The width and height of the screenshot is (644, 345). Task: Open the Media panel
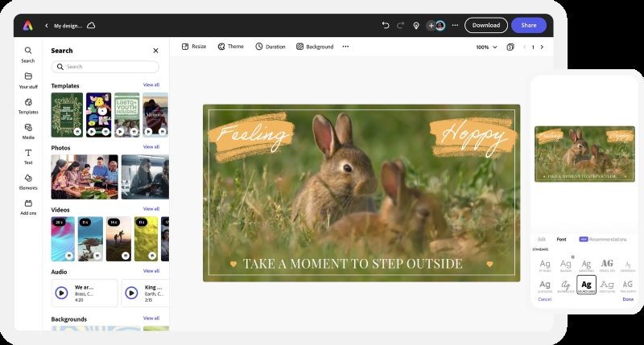pos(28,131)
